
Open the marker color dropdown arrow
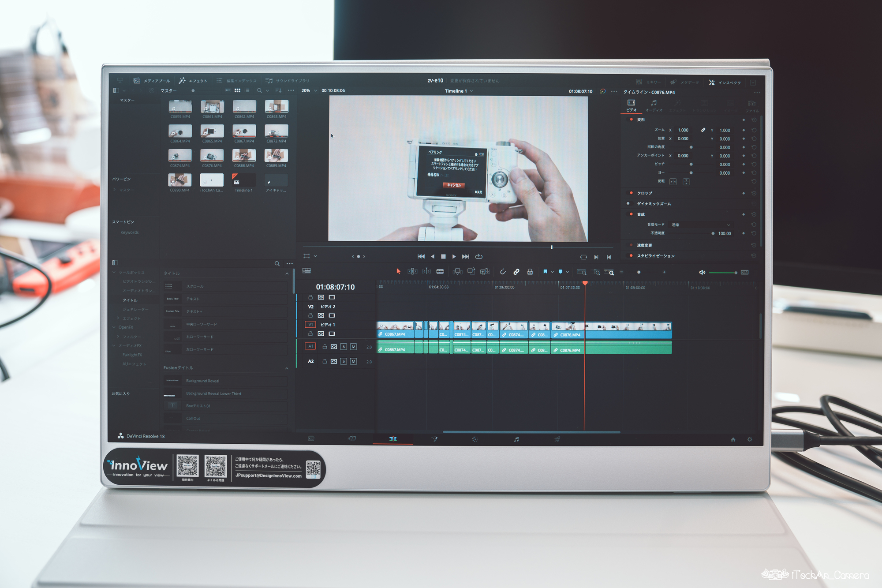point(568,272)
